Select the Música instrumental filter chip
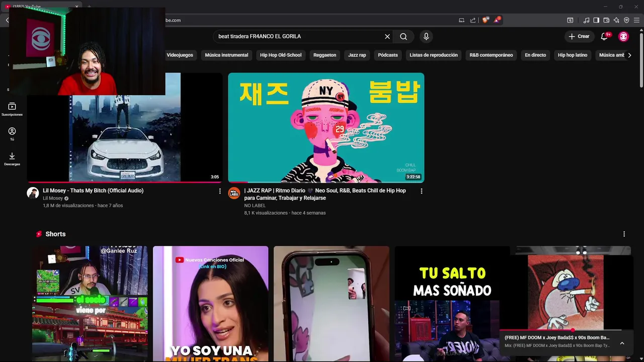 point(226,55)
